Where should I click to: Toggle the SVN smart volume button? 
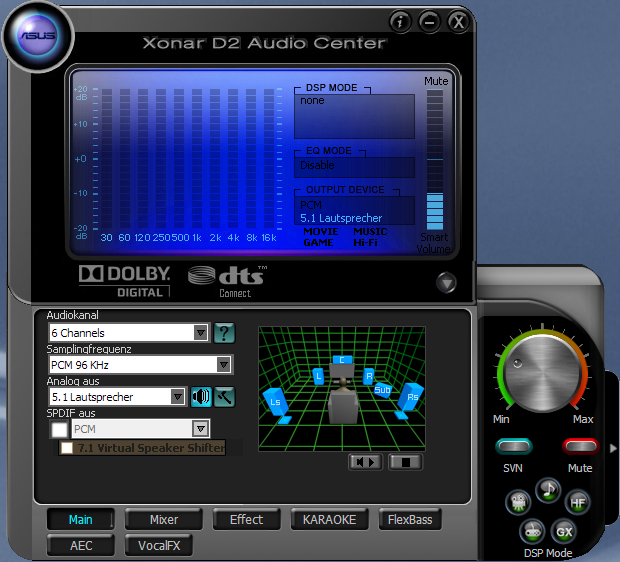click(514, 446)
